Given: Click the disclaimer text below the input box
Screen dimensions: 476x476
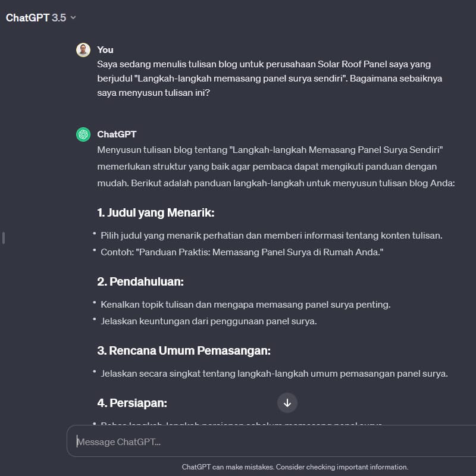Looking at the screenshot, I should tap(295, 467).
